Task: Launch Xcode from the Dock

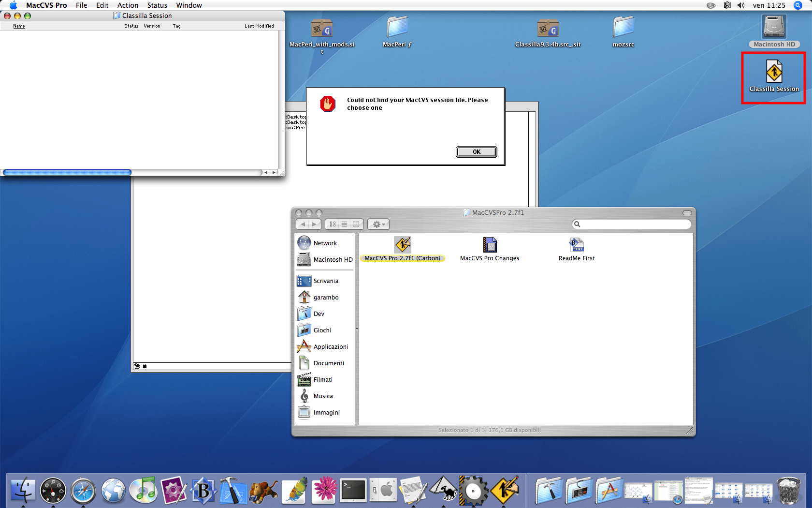Action: [x=233, y=491]
